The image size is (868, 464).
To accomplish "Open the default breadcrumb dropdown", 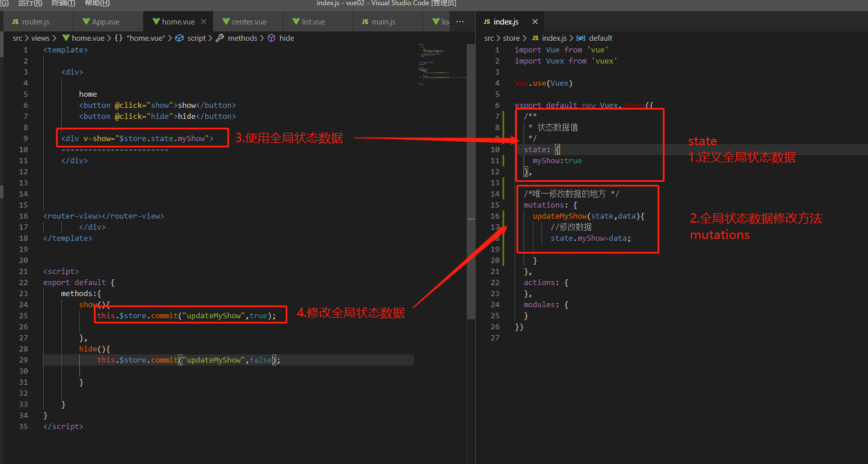I will 600,38.
